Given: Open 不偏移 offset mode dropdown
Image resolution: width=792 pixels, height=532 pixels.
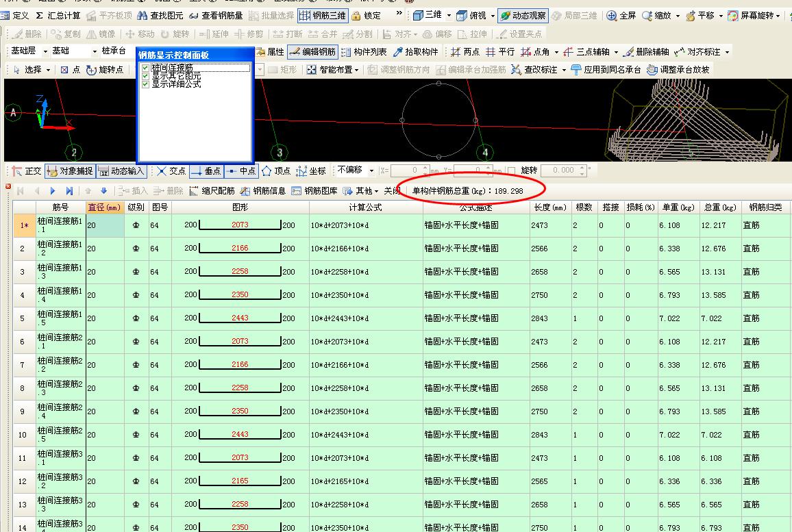Looking at the screenshot, I should click(371, 170).
